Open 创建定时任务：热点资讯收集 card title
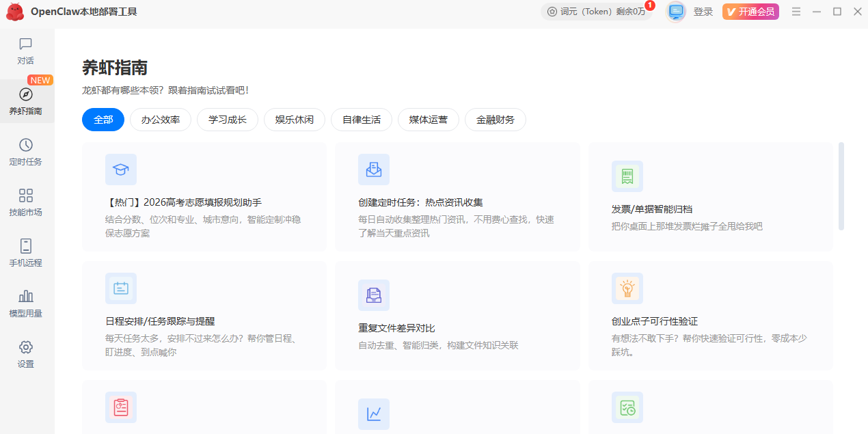868x434 pixels. click(x=420, y=202)
